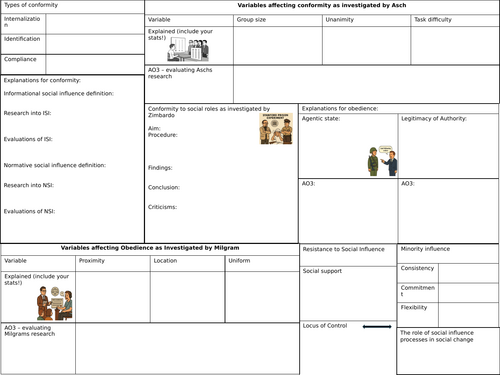Click the 'Research into ISI:' line

point(27,113)
